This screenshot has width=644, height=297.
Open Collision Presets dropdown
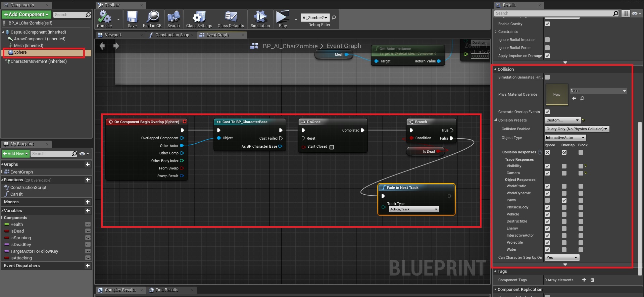click(x=562, y=120)
